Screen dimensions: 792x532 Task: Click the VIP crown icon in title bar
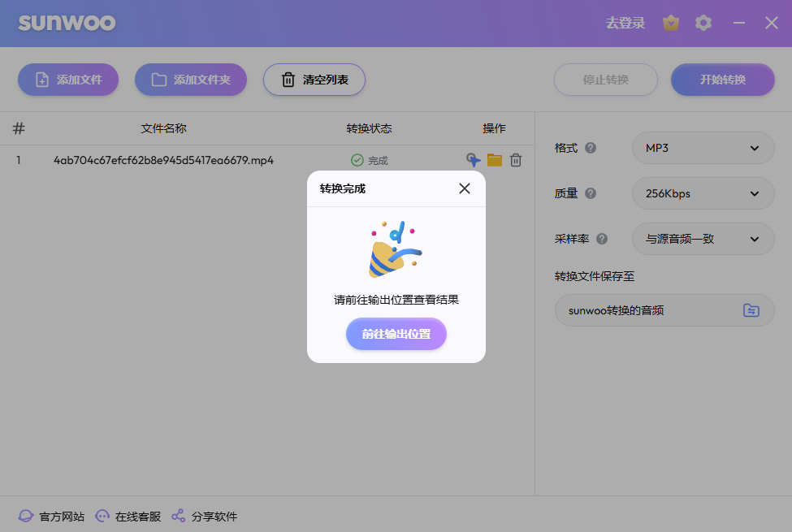(x=670, y=23)
